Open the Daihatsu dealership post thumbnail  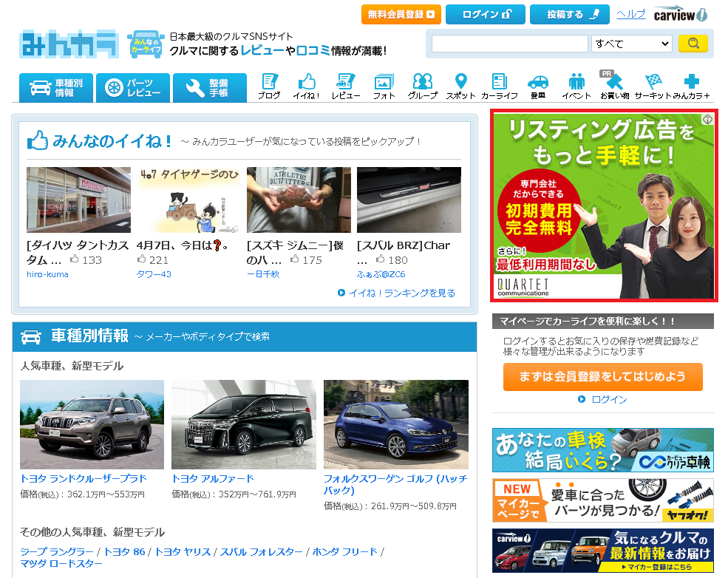pos(78,200)
